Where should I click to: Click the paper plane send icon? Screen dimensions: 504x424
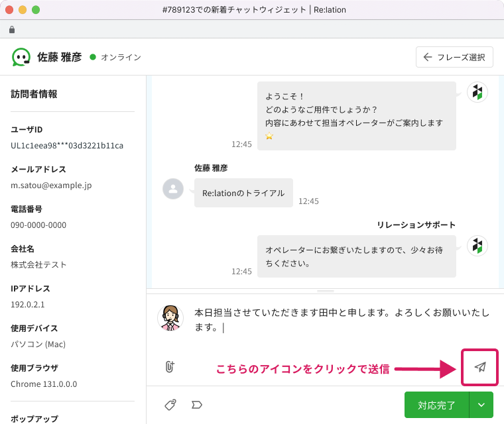click(x=480, y=367)
